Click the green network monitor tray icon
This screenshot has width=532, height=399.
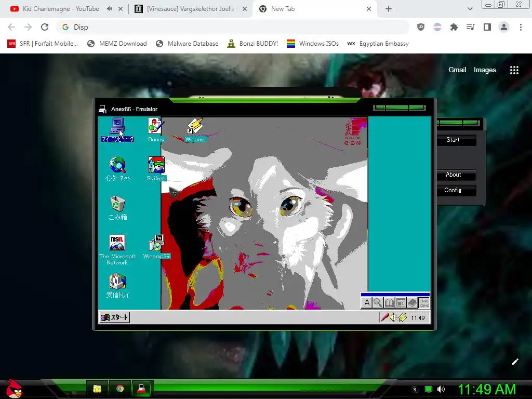(429, 389)
